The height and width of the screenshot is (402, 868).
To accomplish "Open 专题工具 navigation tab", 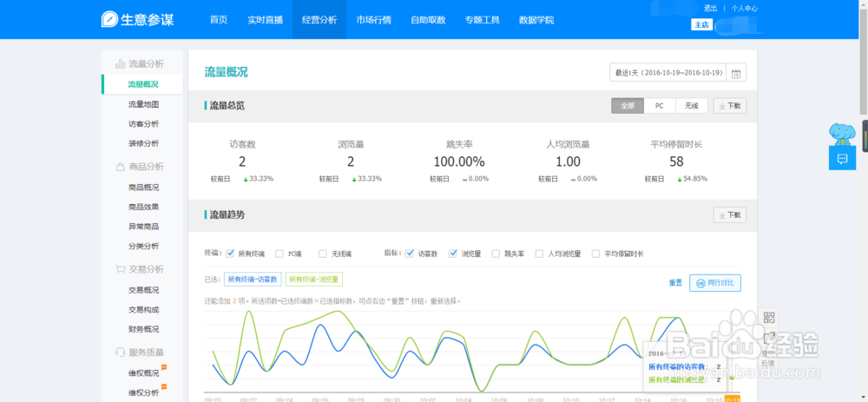I will [482, 20].
